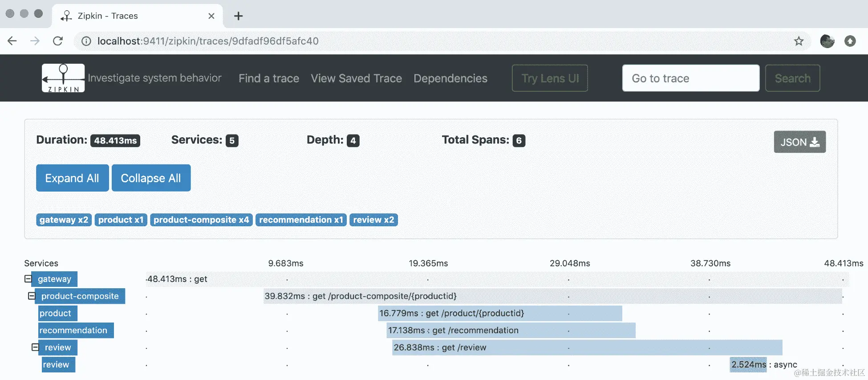Image resolution: width=868 pixels, height=380 pixels.
Task: Focus the Go to trace input field
Action: pyautogui.click(x=691, y=78)
